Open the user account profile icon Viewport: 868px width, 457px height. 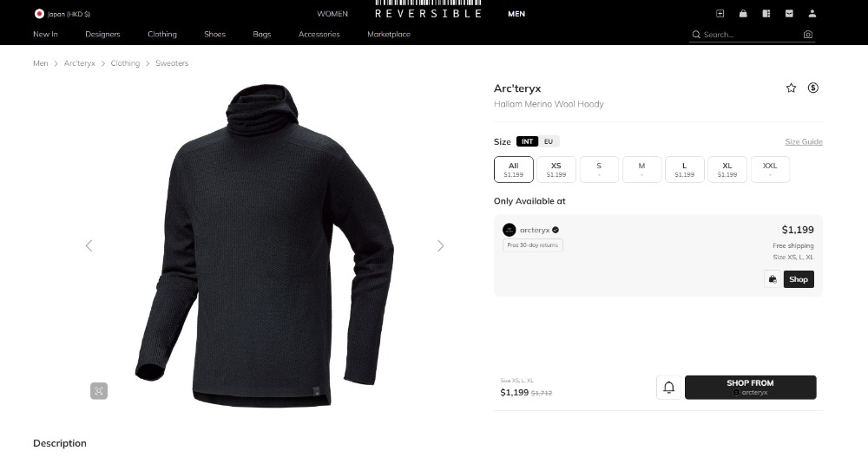tap(812, 14)
